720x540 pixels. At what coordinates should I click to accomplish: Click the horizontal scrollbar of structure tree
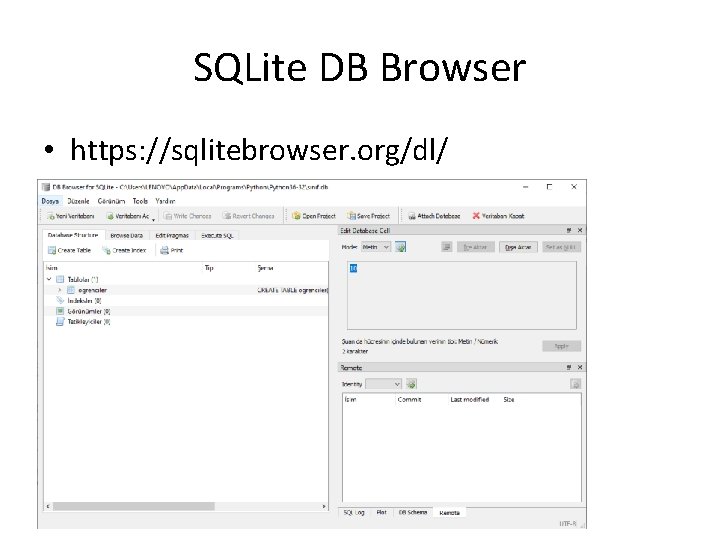pos(134,506)
